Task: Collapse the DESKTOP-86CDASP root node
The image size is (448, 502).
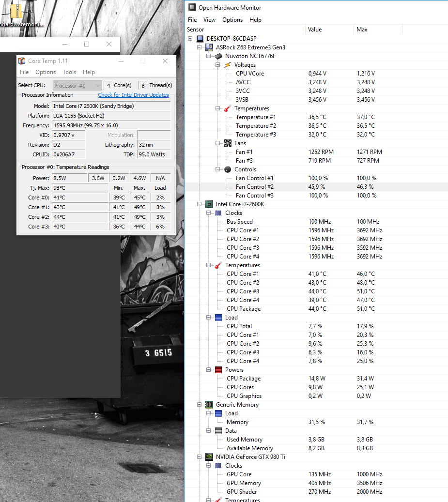Action: 190,39
